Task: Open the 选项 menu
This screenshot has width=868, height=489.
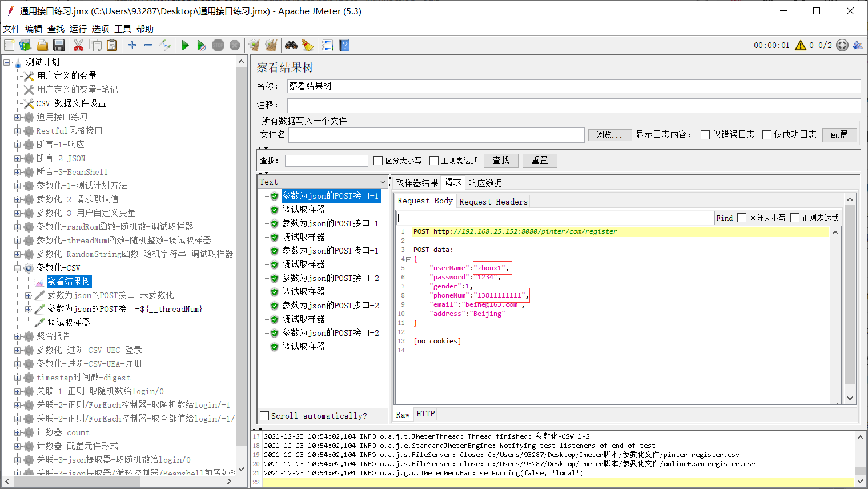Action: 101,29
